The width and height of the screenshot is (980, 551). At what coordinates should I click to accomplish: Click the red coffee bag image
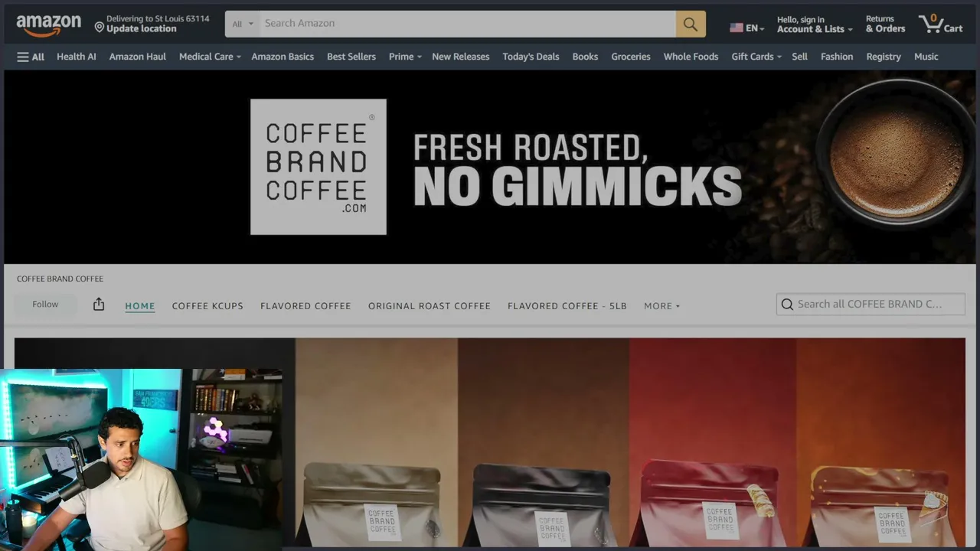[x=710, y=504]
